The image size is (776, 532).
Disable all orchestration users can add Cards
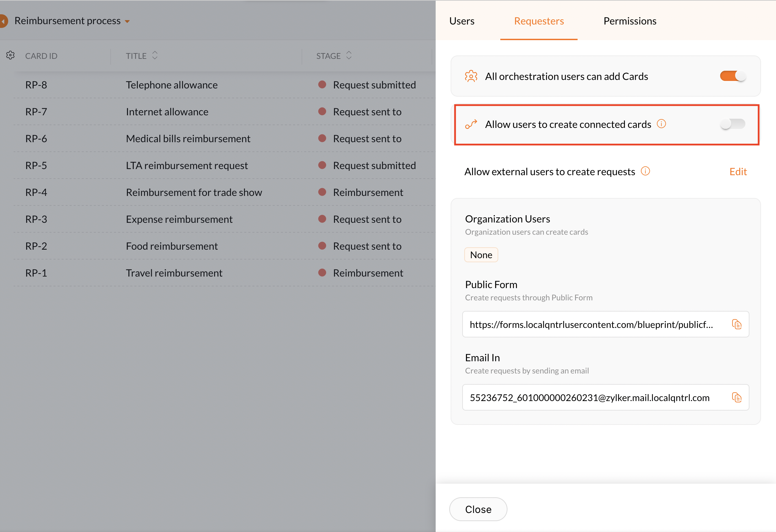(x=732, y=76)
